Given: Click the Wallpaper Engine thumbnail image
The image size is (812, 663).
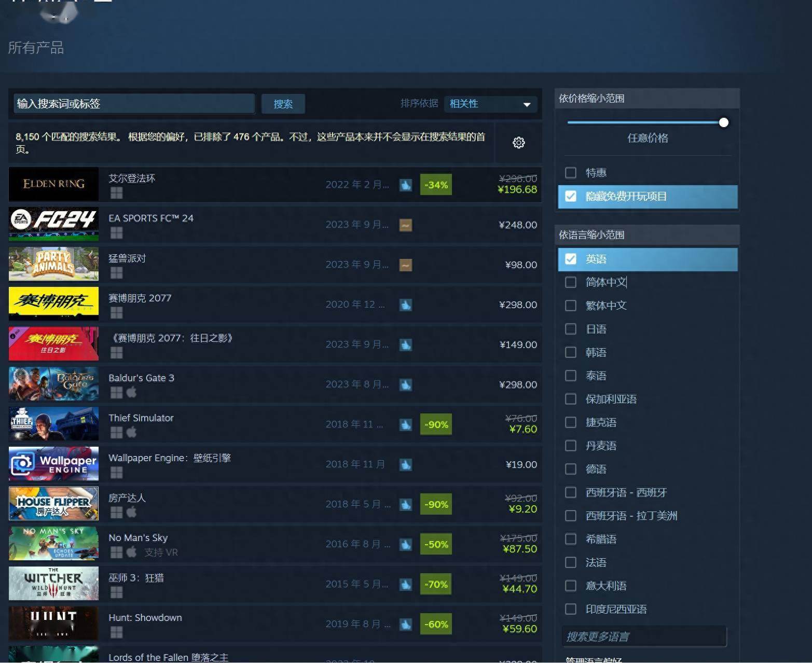Looking at the screenshot, I should pyautogui.click(x=53, y=464).
